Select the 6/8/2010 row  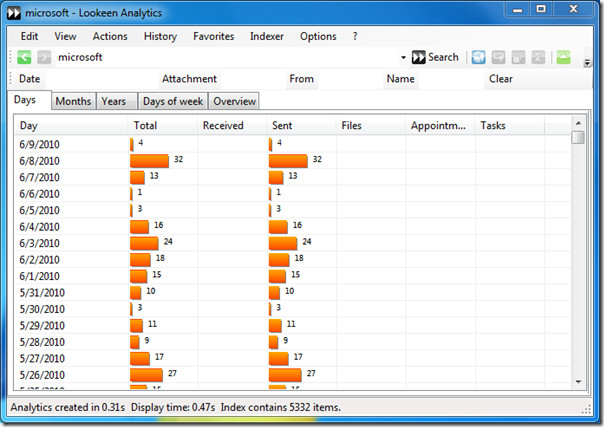[x=292, y=161]
